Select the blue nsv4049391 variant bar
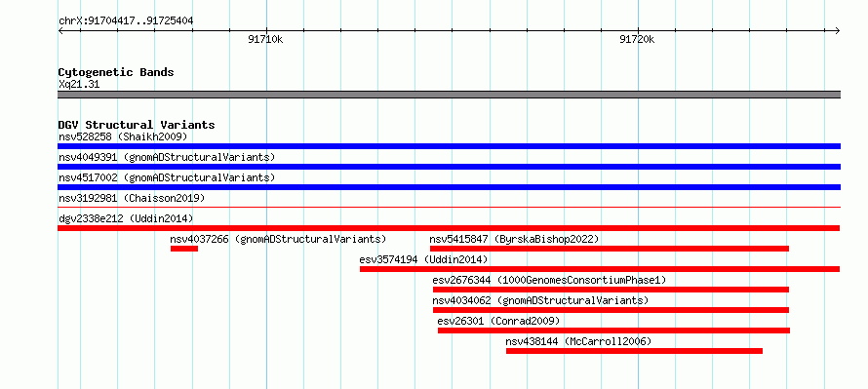This screenshot has height=389, width=868. click(449, 167)
